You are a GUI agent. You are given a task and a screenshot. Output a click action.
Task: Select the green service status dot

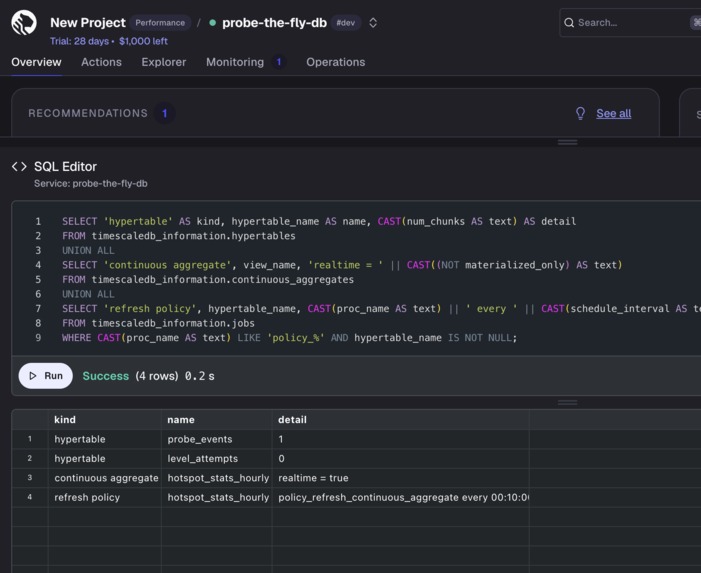213,23
